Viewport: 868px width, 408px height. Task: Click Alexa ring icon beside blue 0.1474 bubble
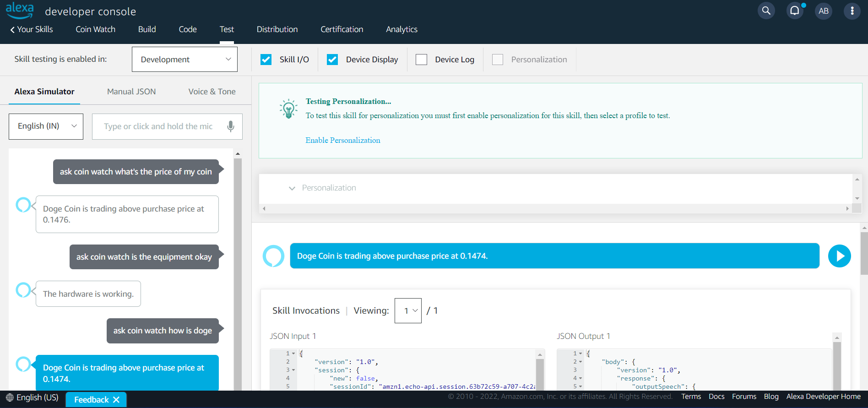[23, 364]
